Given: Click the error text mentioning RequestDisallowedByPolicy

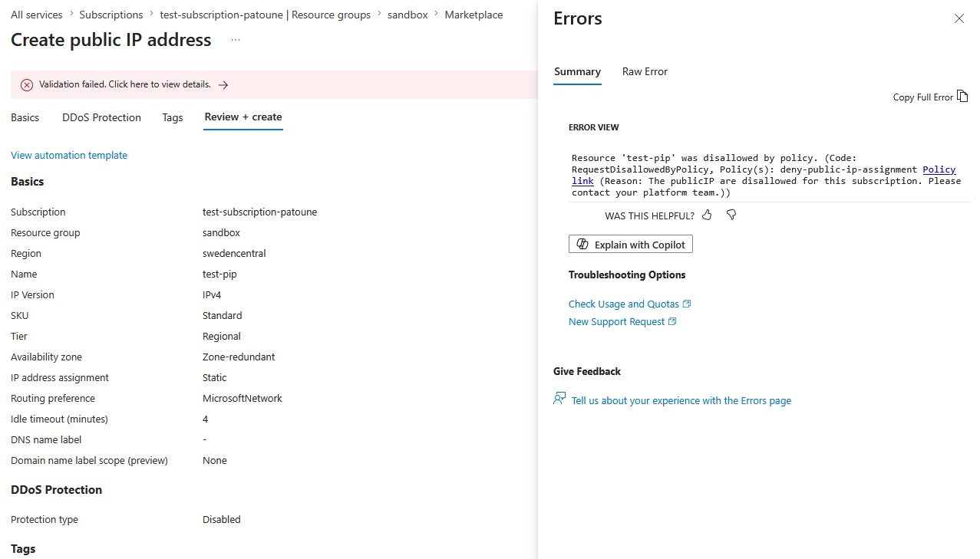Looking at the screenshot, I should (766, 175).
